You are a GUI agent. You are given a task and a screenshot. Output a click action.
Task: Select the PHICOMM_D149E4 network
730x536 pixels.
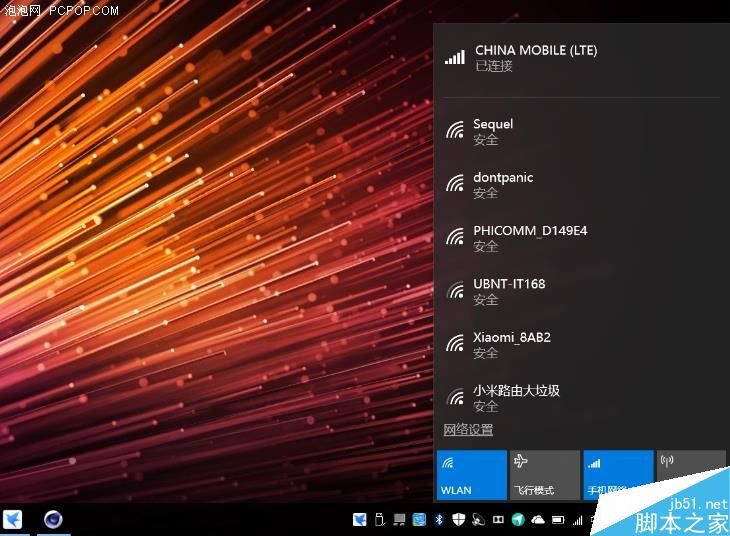click(581, 237)
